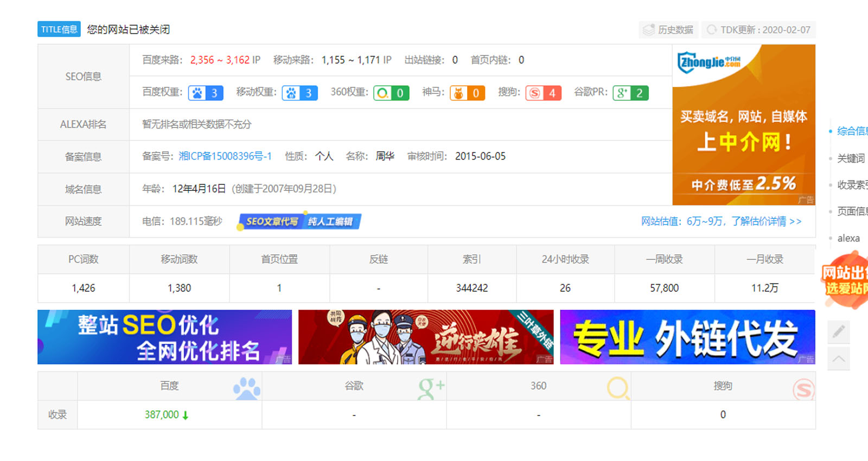Open the 湘ICP备15008396号-1 record link
The height and width of the screenshot is (461, 868).
click(x=225, y=156)
